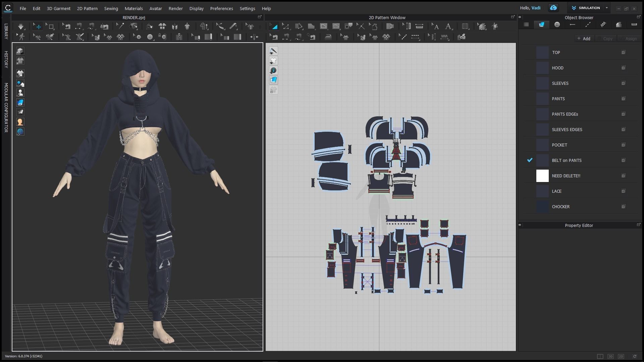The image size is (644, 362).
Task: Select the Internal Polygon/Line tool
Action: (x=323, y=26)
